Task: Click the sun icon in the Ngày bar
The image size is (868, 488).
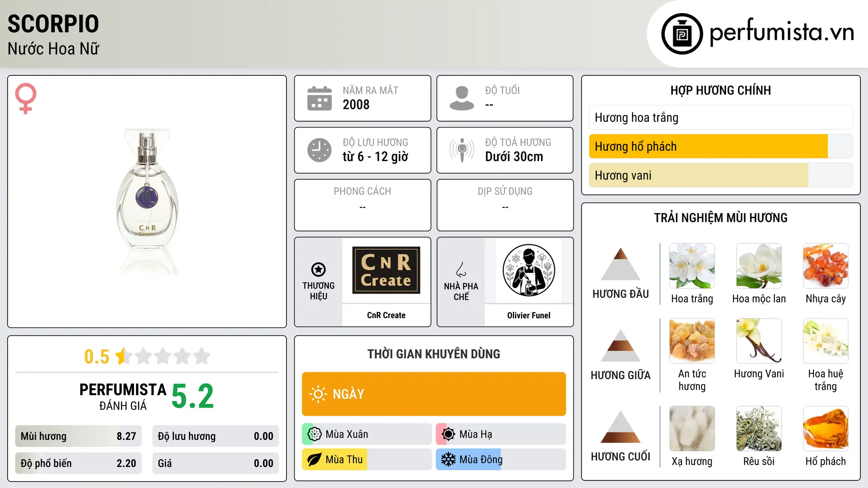Action: coord(318,394)
